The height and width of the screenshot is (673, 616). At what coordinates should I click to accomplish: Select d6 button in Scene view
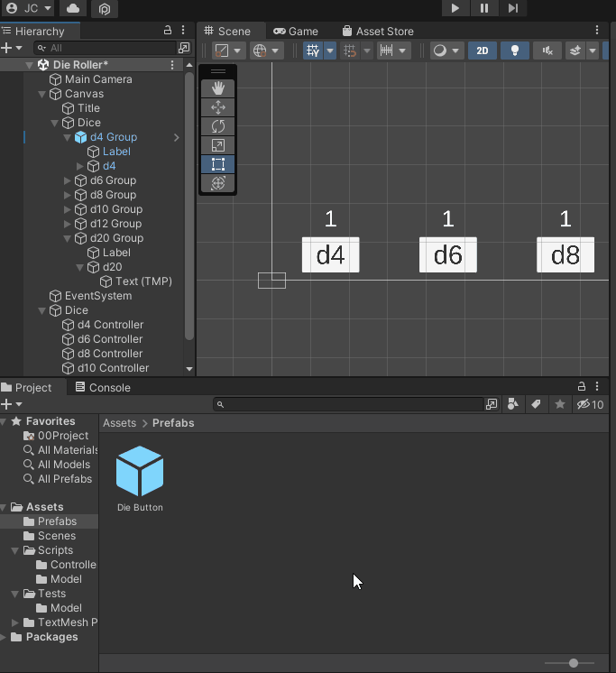coord(448,255)
